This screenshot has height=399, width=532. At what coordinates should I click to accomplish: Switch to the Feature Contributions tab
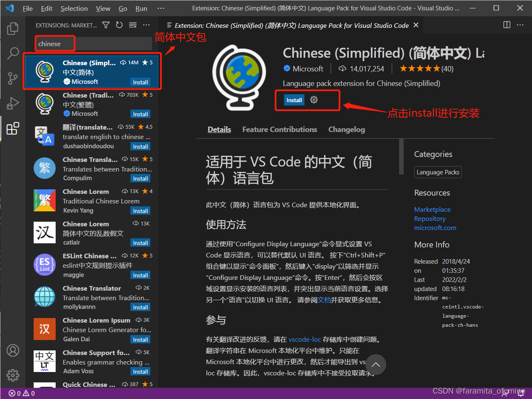[279, 130]
